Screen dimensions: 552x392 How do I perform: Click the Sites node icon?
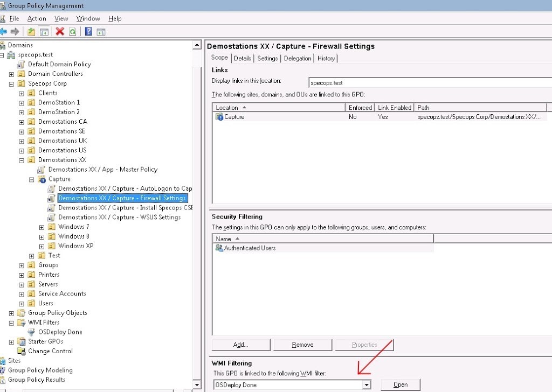pyautogui.click(x=3, y=361)
